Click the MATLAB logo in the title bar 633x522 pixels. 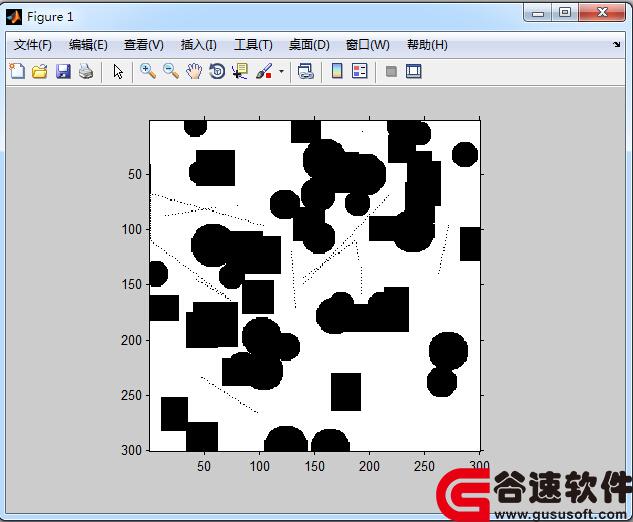click(14, 17)
